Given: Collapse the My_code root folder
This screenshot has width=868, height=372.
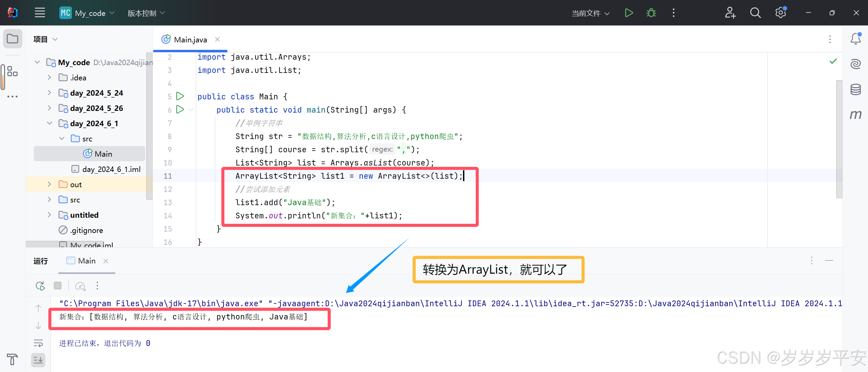Looking at the screenshot, I should pos(37,62).
